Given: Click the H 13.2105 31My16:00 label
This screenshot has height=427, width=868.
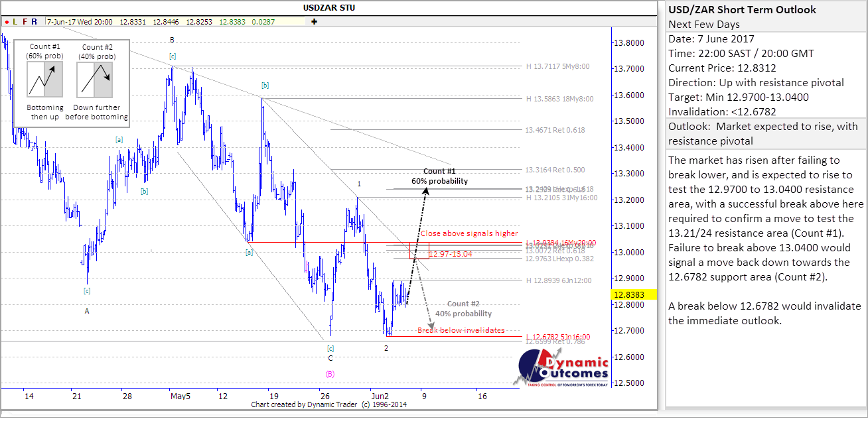Looking at the screenshot, I should [x=561, y=197].
